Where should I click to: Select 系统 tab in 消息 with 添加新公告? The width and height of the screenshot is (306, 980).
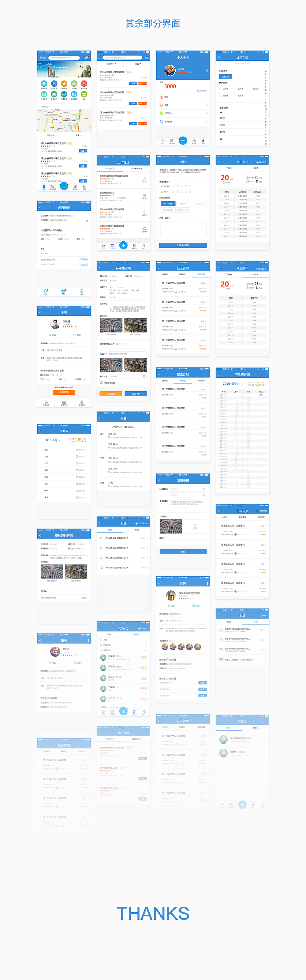[137, 530]
